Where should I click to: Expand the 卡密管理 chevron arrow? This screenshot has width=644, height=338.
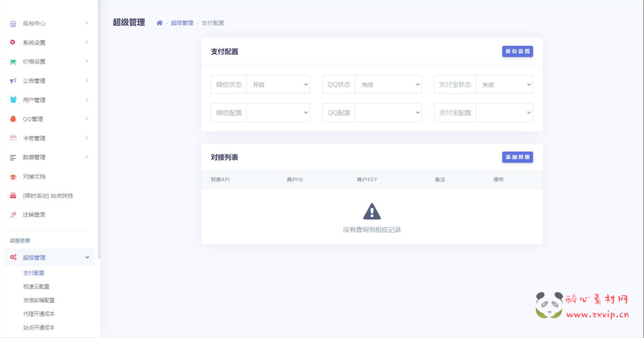coord(87,138)
